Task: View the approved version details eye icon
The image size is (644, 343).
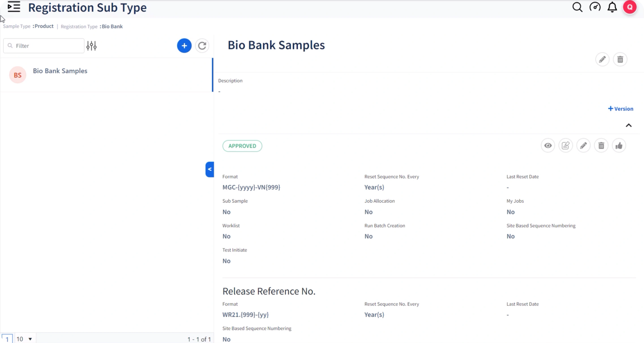Action: pyautogui.click(x=548, y=146)
